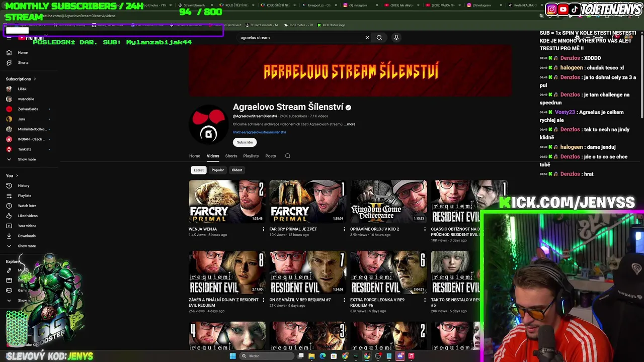Clear the search box with X
The image size is (644, 362).
(x=367, y=38)
